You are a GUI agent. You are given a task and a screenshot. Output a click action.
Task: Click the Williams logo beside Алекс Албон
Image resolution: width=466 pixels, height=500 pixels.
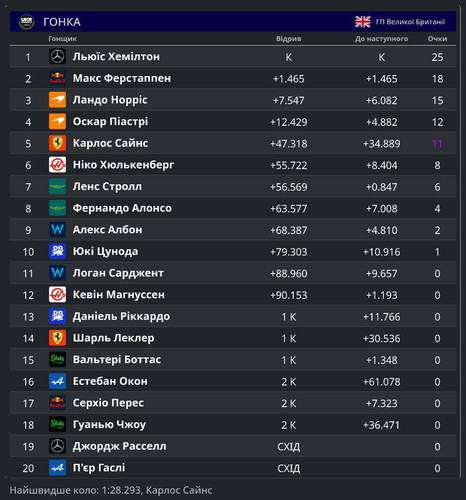[x=57, y=230]
